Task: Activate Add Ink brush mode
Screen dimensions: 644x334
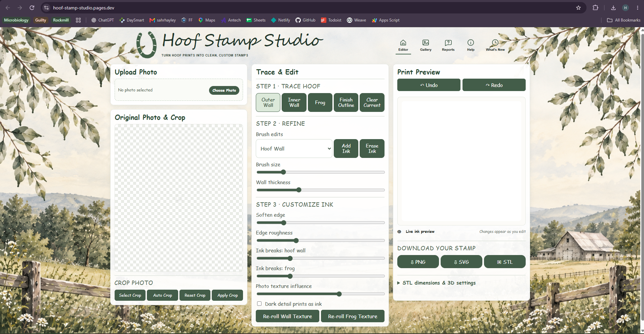Action: 346,149
